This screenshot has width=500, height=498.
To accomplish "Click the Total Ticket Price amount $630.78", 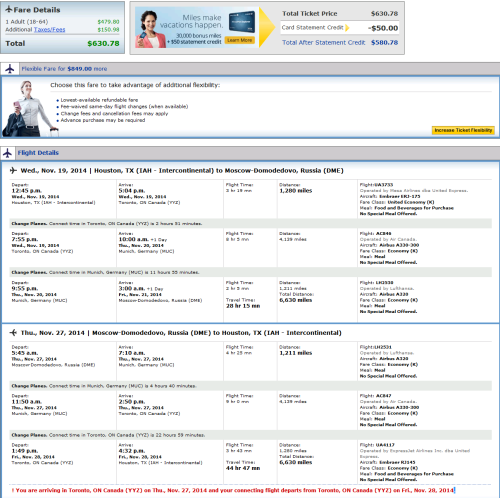I will coord(384,14).
